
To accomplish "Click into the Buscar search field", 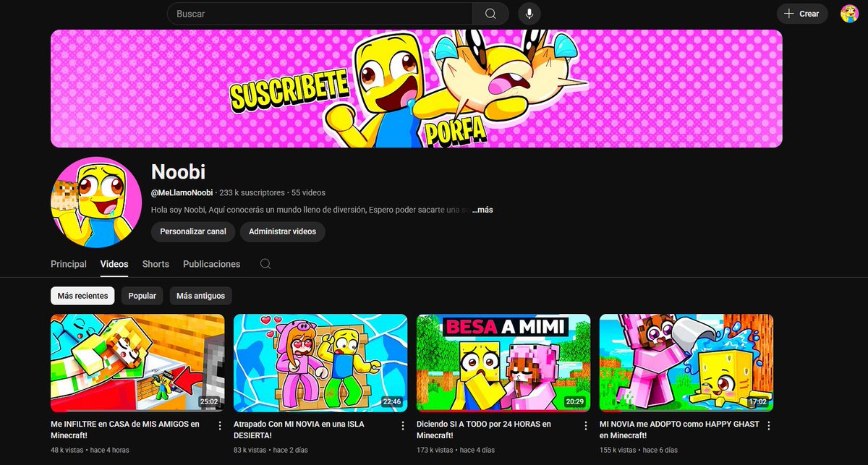I will click(320, 14).
